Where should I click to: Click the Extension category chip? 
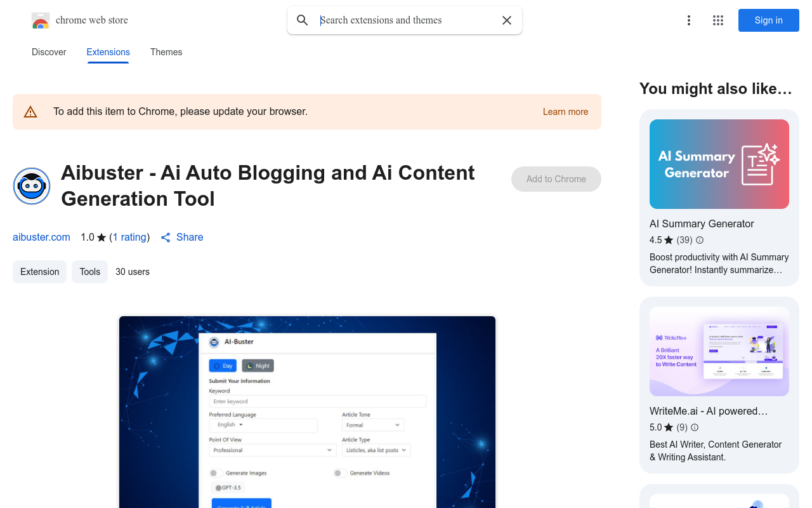click(39, 272)
